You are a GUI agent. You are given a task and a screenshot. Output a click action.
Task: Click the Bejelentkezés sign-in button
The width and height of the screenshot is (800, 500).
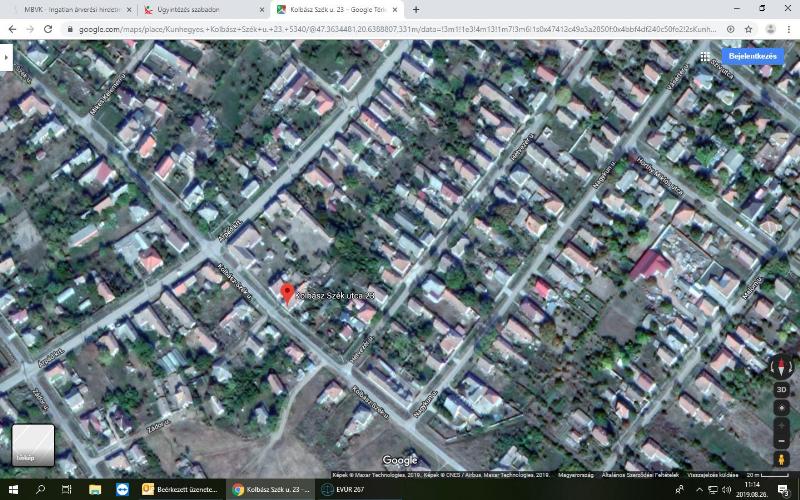tap(752, 57)
